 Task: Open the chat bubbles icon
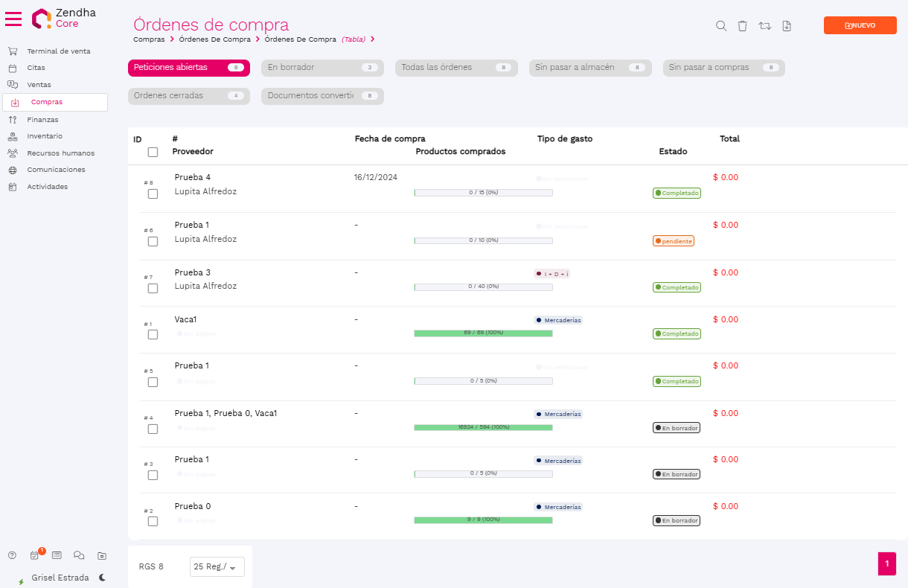tap(79, 555)
